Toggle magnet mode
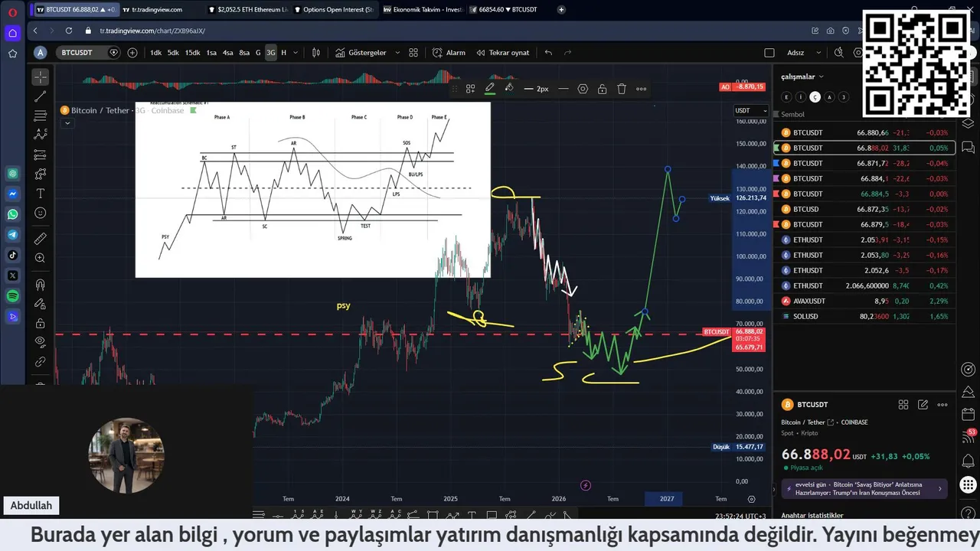980x551 pixels. (x=41, y=285)
